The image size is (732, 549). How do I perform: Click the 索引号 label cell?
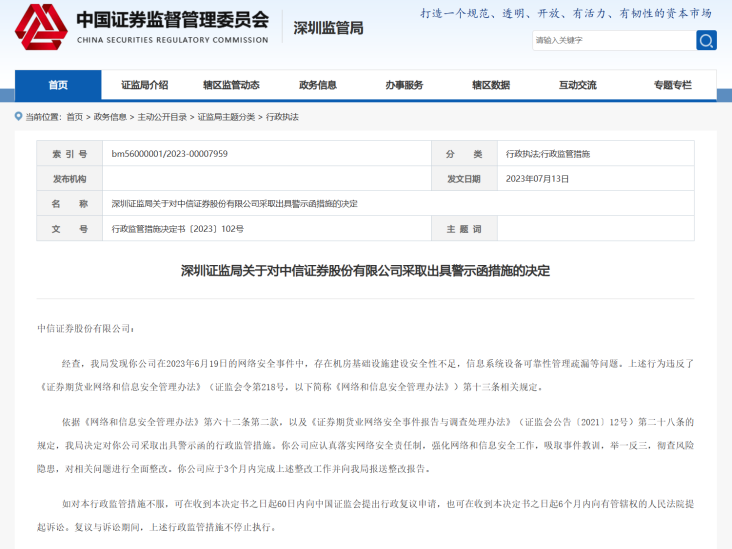[x=70, y=154]
